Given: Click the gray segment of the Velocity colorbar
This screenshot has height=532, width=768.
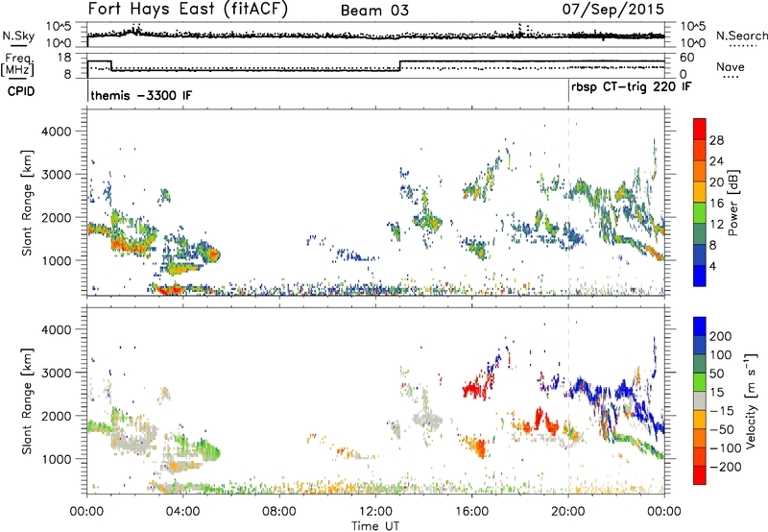Looking at the screenshot, I should pos(700,401).
